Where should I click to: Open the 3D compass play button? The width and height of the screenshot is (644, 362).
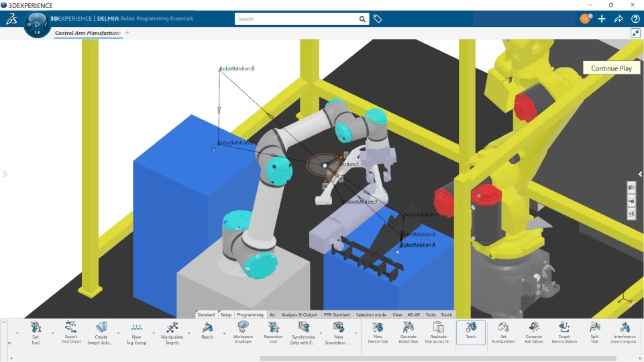[x=38, y=24]
